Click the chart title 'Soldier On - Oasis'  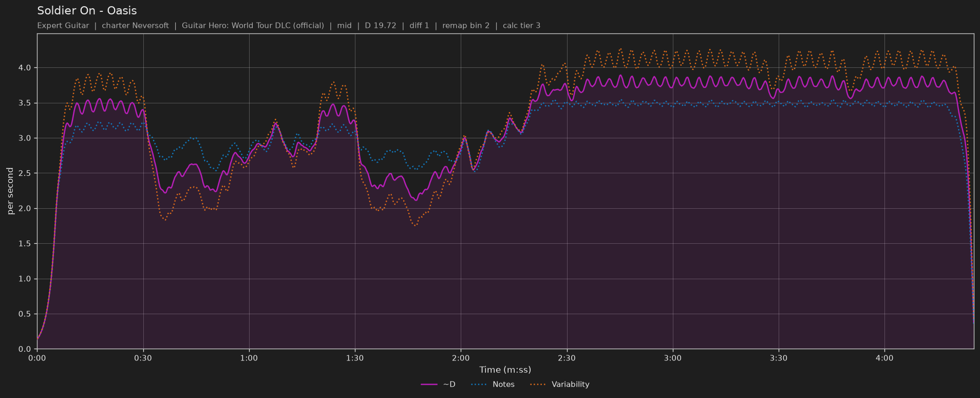87,10
